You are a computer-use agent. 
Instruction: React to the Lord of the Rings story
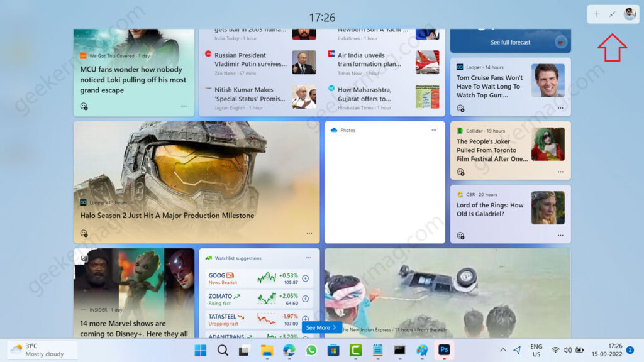tap(460, 236)
